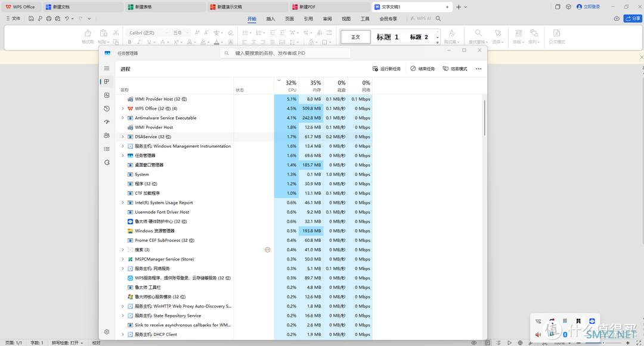Open 五号 font size dropdown
The width and height of the screenshot is (644, 346).
point(187,33)
